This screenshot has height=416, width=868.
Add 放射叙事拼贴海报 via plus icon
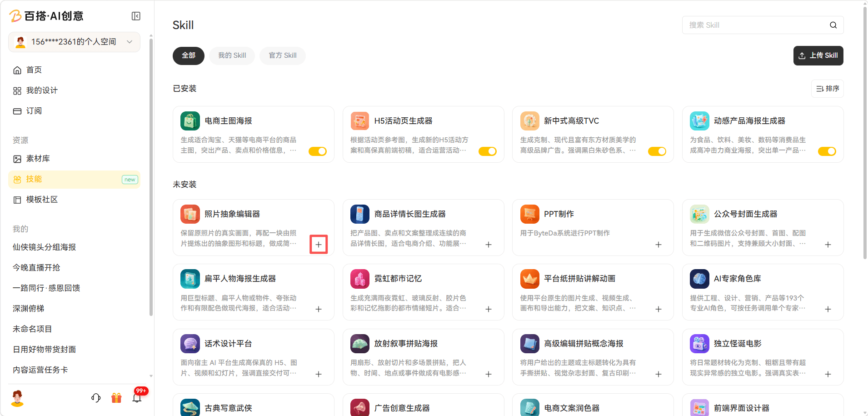489,374
